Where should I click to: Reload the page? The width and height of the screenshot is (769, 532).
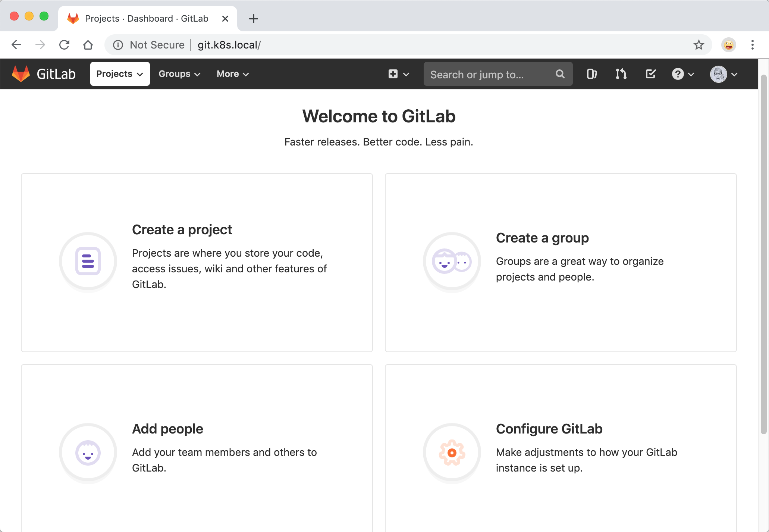tap(64, 45)
